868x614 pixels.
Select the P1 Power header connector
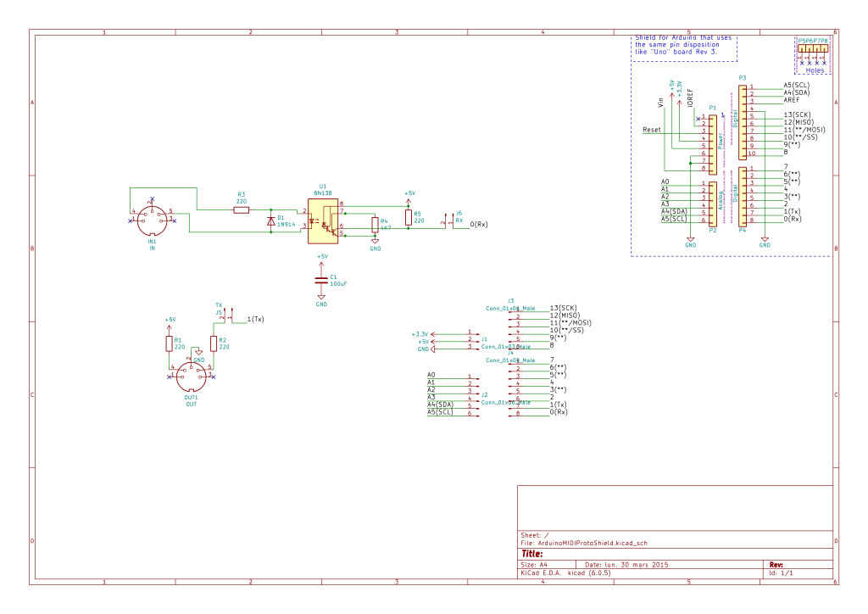pos(712,142)
